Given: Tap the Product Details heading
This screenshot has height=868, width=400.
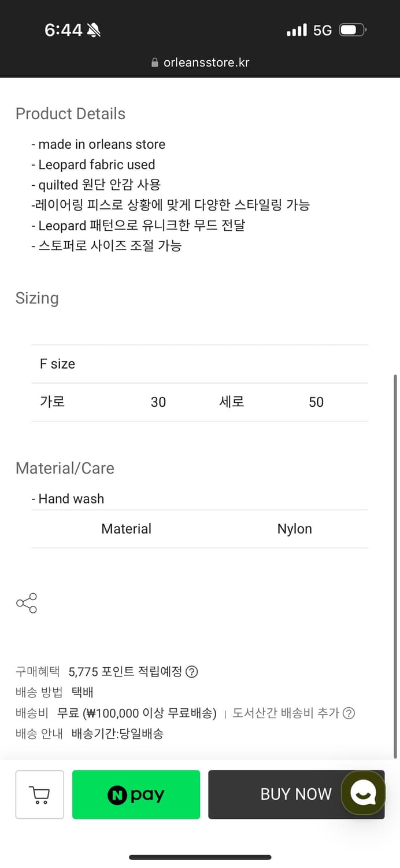Looking at the screenshot, I should [x=71, y=113].
